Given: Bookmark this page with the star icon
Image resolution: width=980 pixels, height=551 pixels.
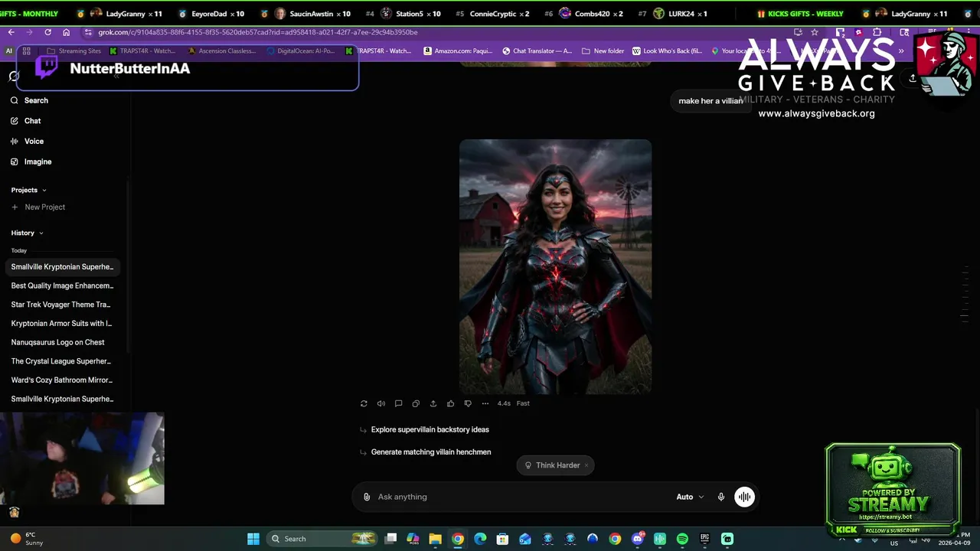Looking at the screenshot, I should (815, 32).
